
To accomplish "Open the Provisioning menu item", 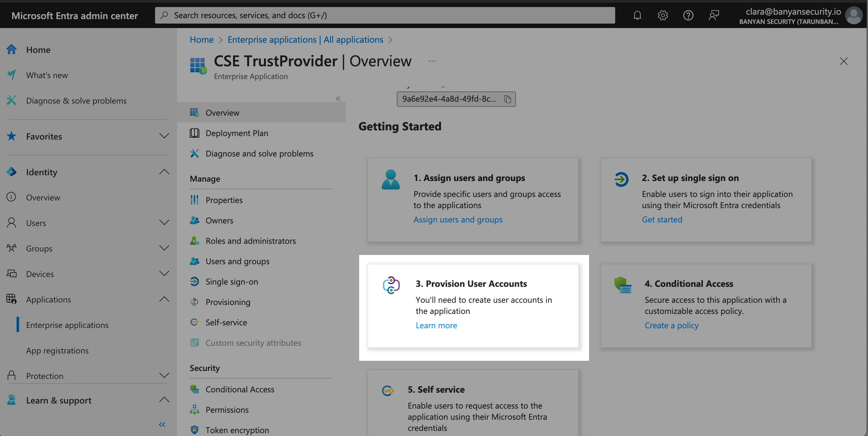I will point(228,302).
